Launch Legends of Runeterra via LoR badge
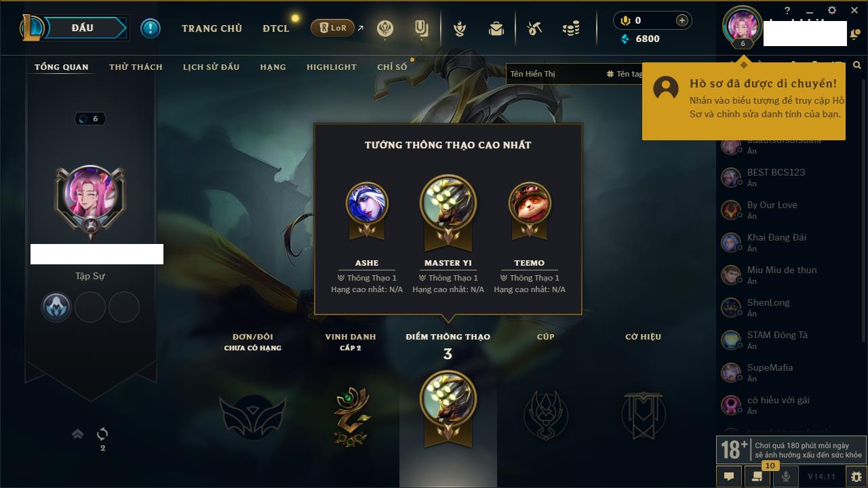The width and height of the screenshot is (868, 488). coord(333,28)
